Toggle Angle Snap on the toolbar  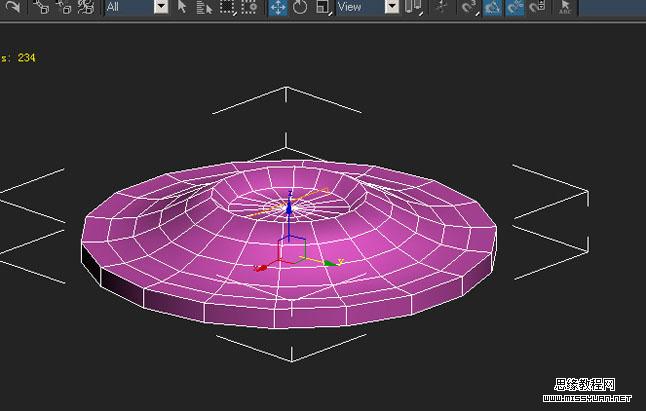click(x=492, y=7)
